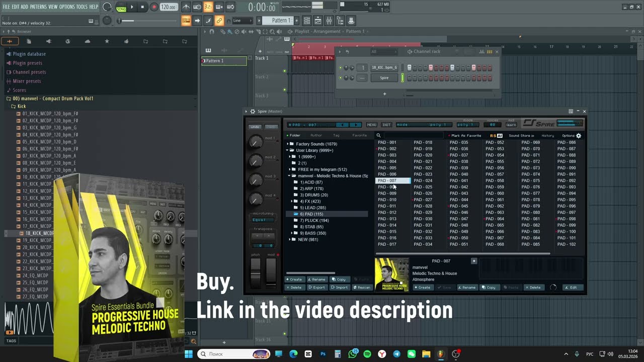Click the Spire undo button

pos(255,127)
